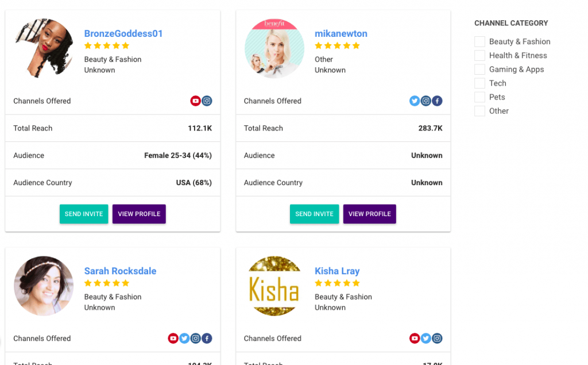Tick the Gaming & Apps checkbox
Screen dimensions: 588x365
pos(479,70)
